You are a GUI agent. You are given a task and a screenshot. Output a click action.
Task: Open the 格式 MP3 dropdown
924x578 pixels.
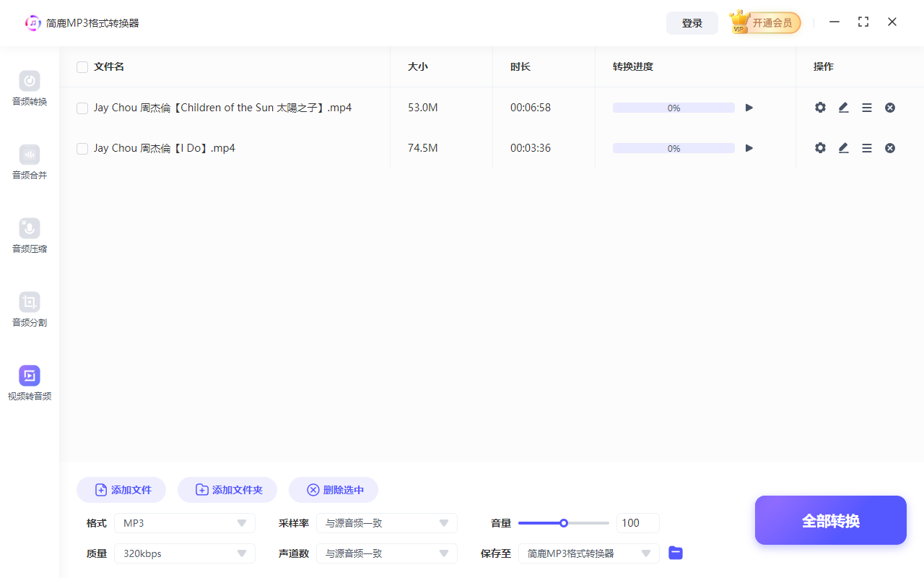[185, 523]
